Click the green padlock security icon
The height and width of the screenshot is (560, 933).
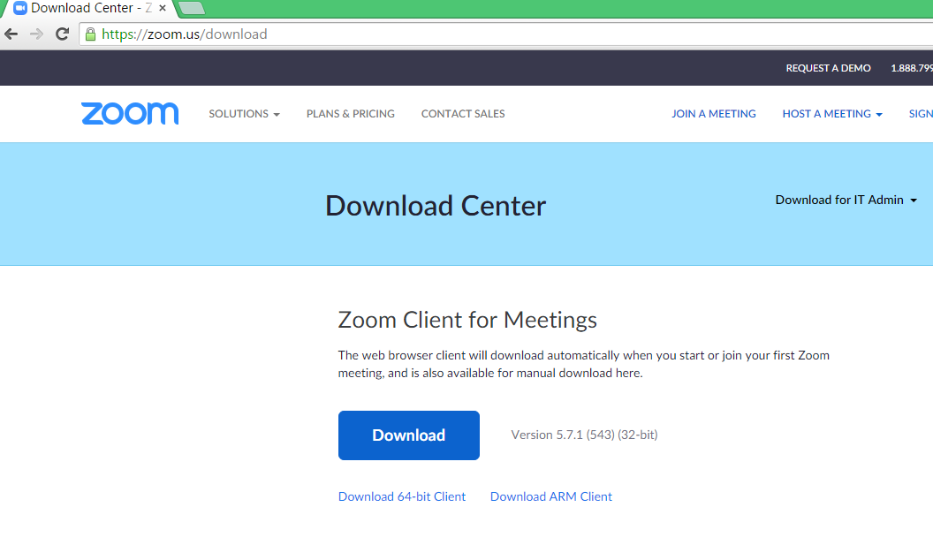click(90, 34)
